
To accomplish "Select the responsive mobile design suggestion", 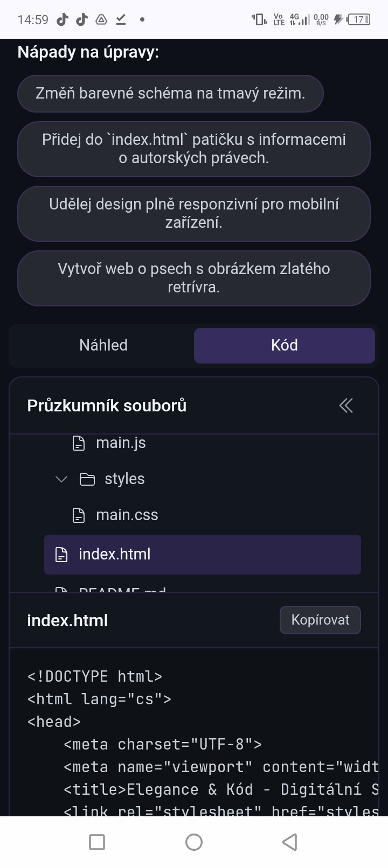I will point(194,213).
